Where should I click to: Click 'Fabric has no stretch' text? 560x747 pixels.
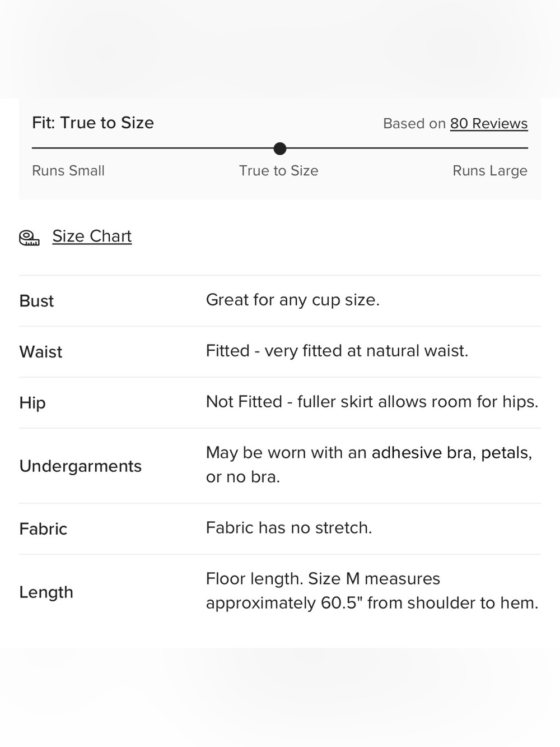pos(289,528)
